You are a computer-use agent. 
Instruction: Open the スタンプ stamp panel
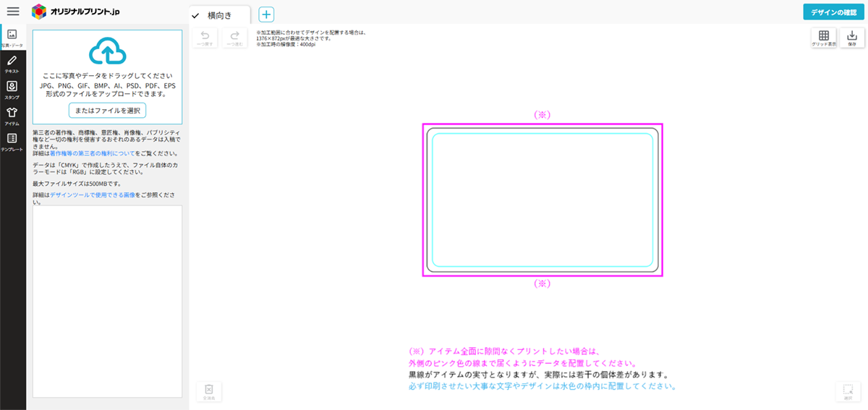pyautogui.click(x=12, y=90)
